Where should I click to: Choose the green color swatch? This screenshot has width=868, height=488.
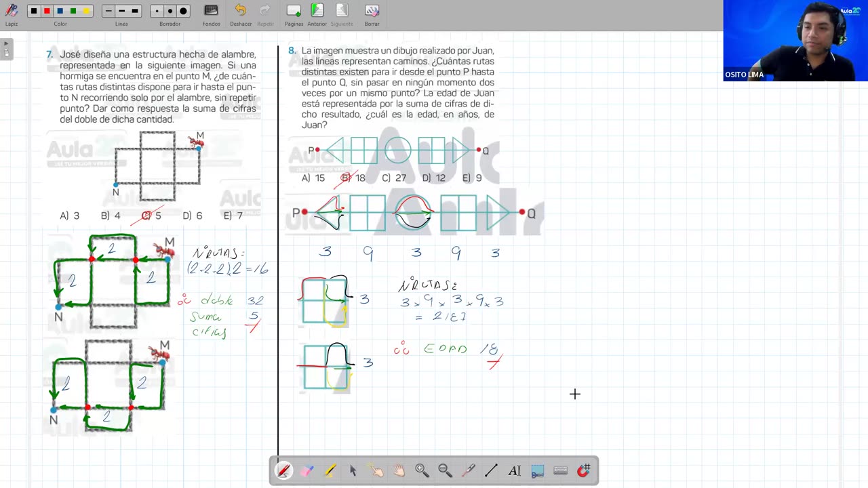[73, 11]
